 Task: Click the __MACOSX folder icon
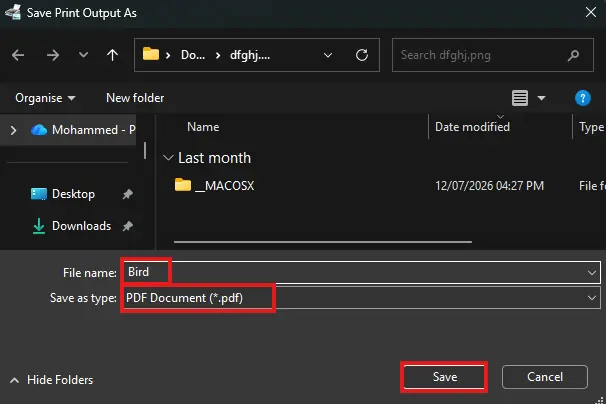(x=183, y=185)
